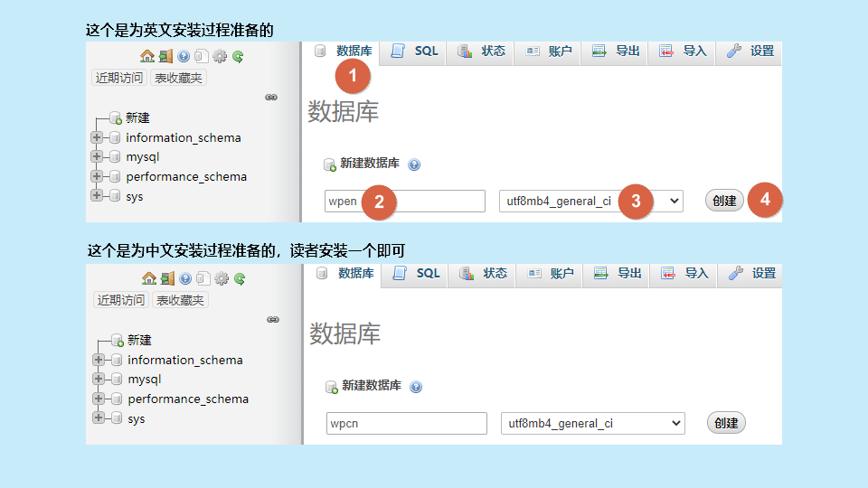Image resolution: width=868 pixels, height=488 pixels.
Task: Open the 设置 tab in the lower panel
Action: (x=751, y=274)
